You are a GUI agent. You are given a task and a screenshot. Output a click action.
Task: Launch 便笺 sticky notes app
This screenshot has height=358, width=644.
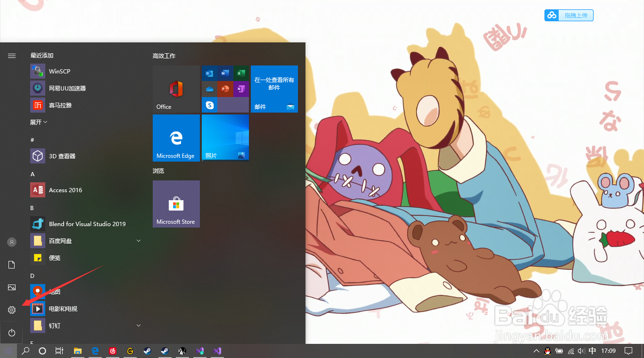86,258
